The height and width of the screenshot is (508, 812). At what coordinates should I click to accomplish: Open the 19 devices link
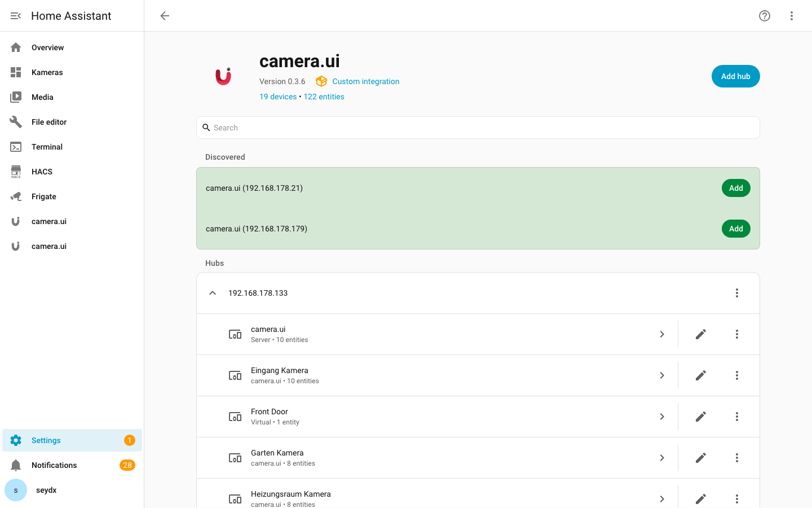(x=278, y=97)
